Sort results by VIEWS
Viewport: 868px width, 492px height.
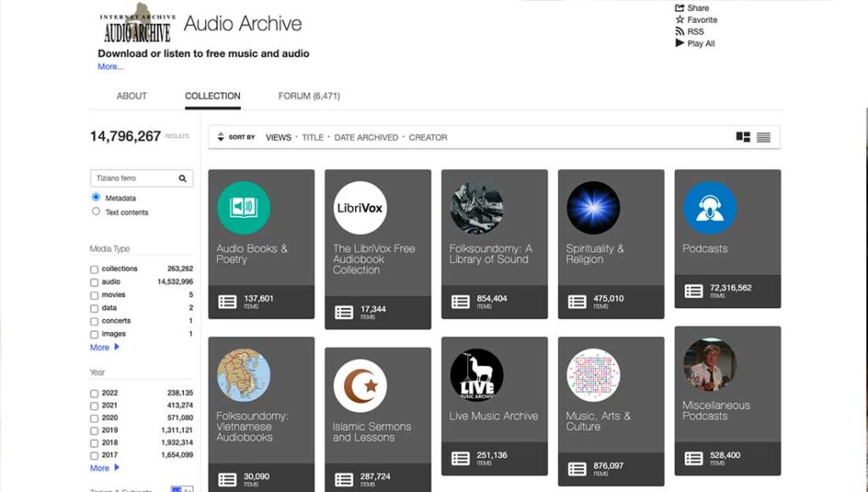(278, 137)
